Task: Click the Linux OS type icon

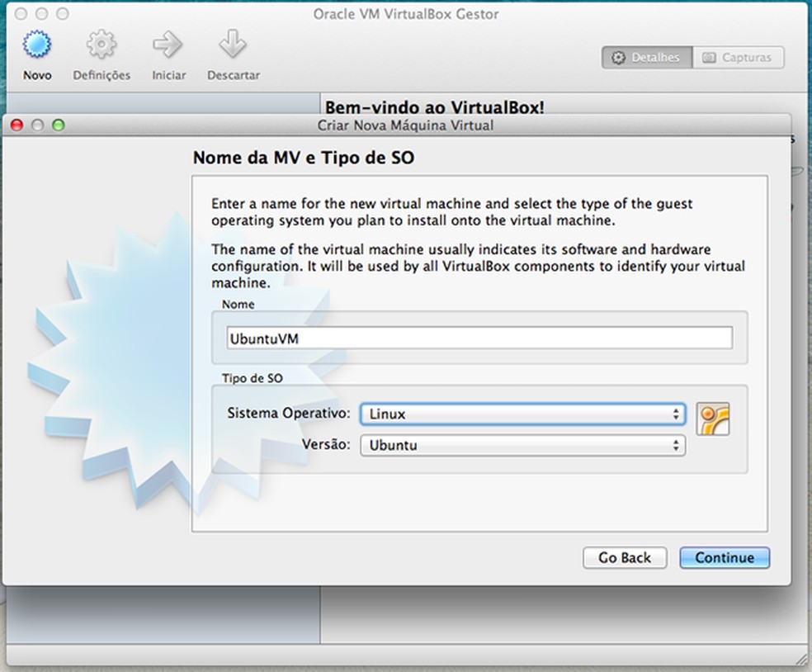Action: tap(713, 419)
